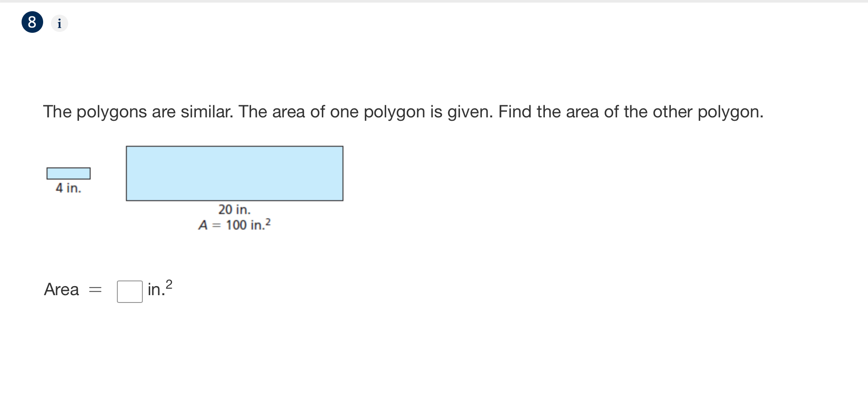Image resolution: width=868 pixels, height=419 pixels.
Task: Select the 'A = 100 in.²' area label
Action: (x=234, y=225)
